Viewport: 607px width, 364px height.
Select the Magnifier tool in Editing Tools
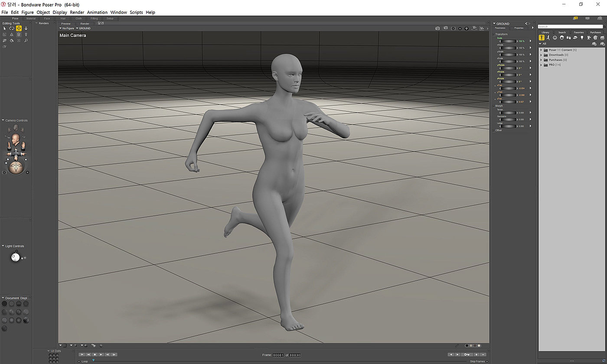(26, 40)
